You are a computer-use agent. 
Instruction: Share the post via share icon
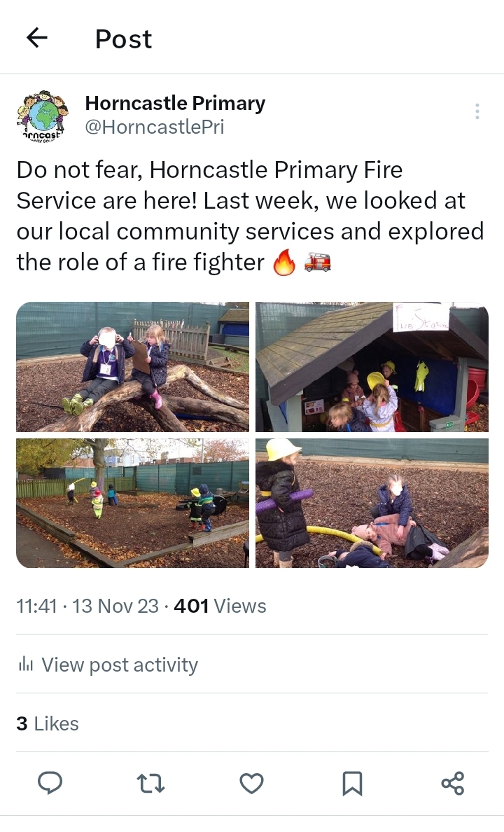pos(452,784)
